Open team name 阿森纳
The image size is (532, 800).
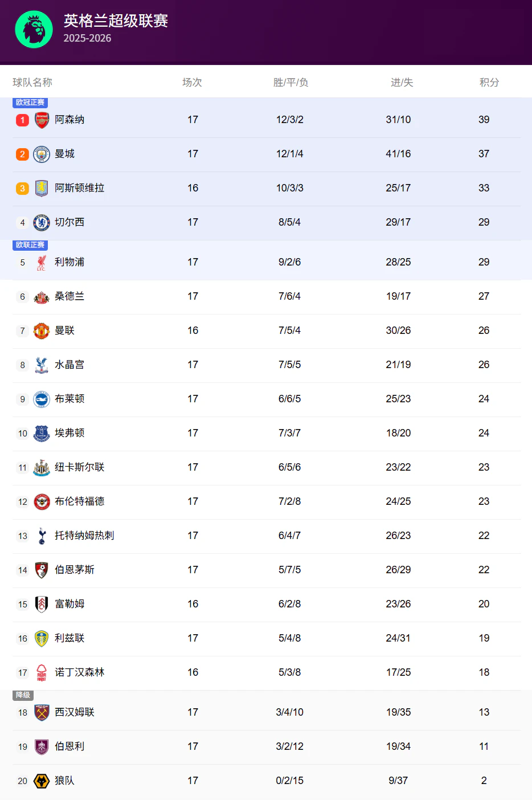[x=69, y=120]
